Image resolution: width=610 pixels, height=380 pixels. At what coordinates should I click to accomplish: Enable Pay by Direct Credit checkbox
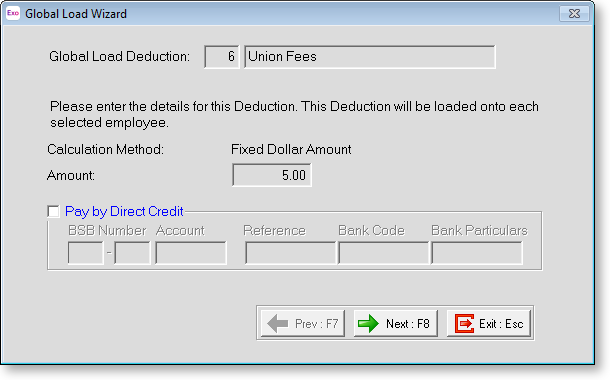pyautogui.click(x=53, y=212)
